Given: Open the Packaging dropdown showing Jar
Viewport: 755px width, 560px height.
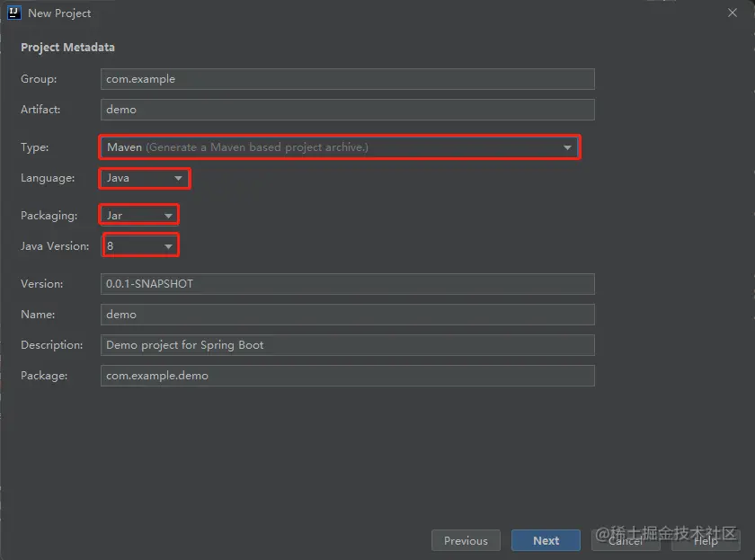Looking at the screenshot, I should tap(139, 215).
